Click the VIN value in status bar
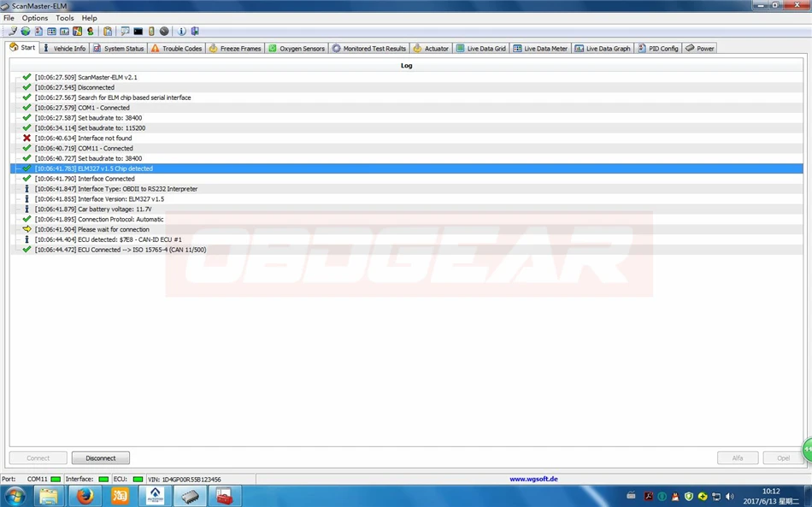 (x=191, y=480)
